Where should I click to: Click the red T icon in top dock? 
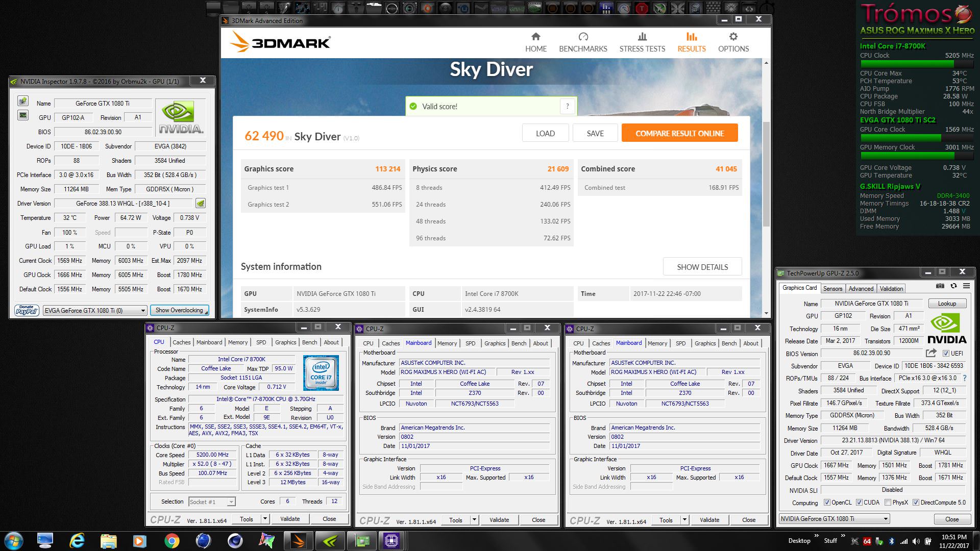(642, 8)
